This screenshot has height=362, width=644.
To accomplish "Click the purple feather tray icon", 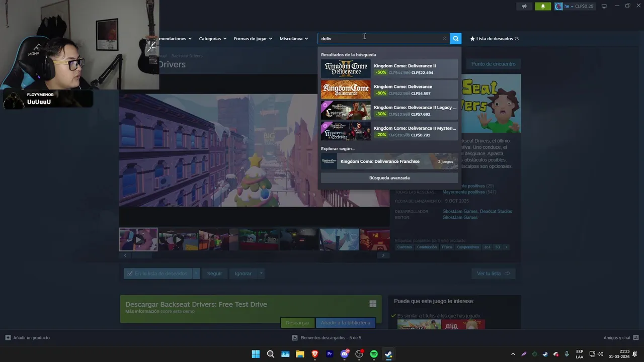I will [x=524, y=354].
